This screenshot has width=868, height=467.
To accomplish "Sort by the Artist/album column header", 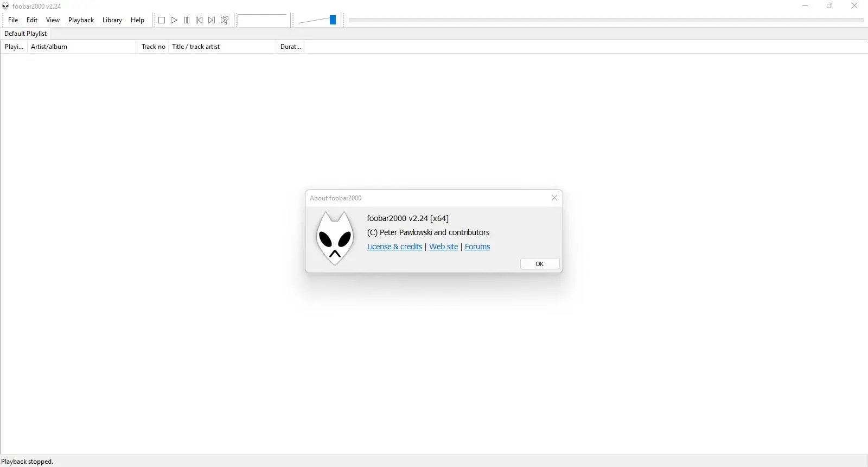I will click(x=81, y=47).
